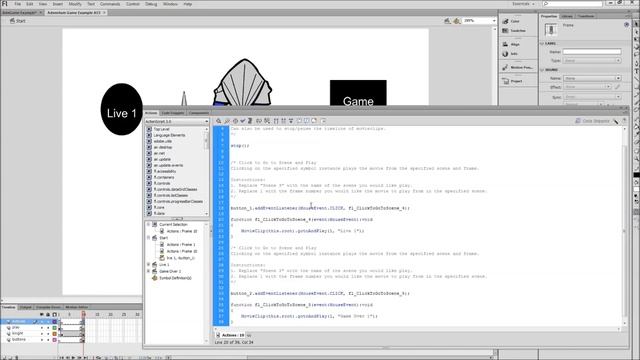Open Align panel from the dock

[511, 44]
